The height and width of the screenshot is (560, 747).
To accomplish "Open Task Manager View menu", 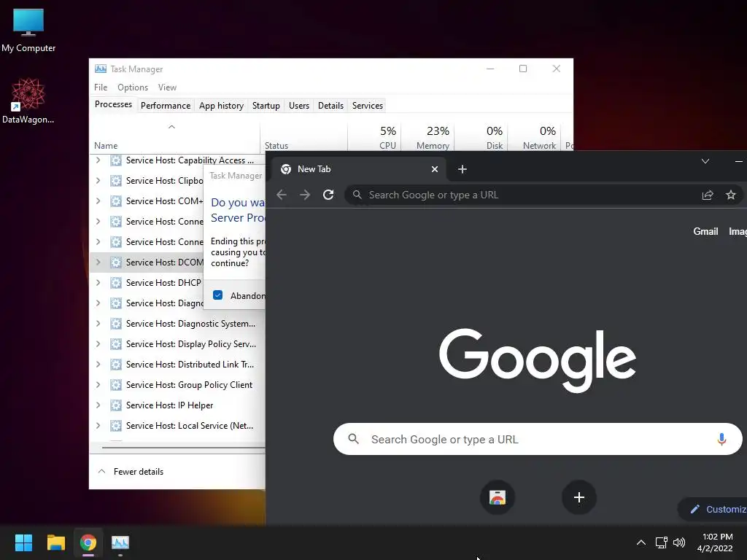I will coord(167,87).
